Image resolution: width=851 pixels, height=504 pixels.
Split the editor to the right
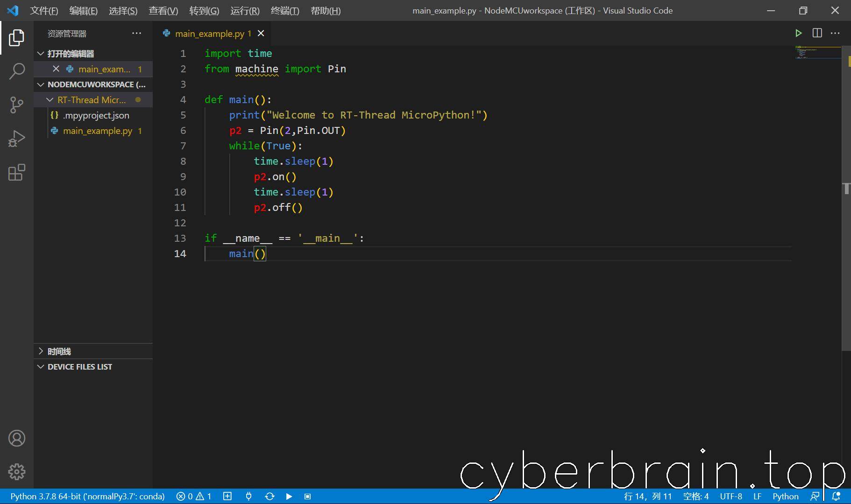coord(817,33)
